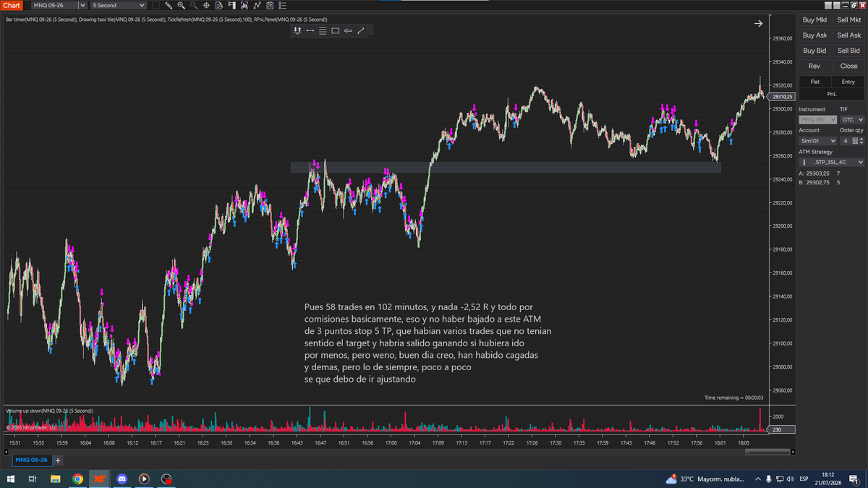Screen dimensions: 868x488
Task: Open Discord from the taskbar
Action: coord(122,479)
